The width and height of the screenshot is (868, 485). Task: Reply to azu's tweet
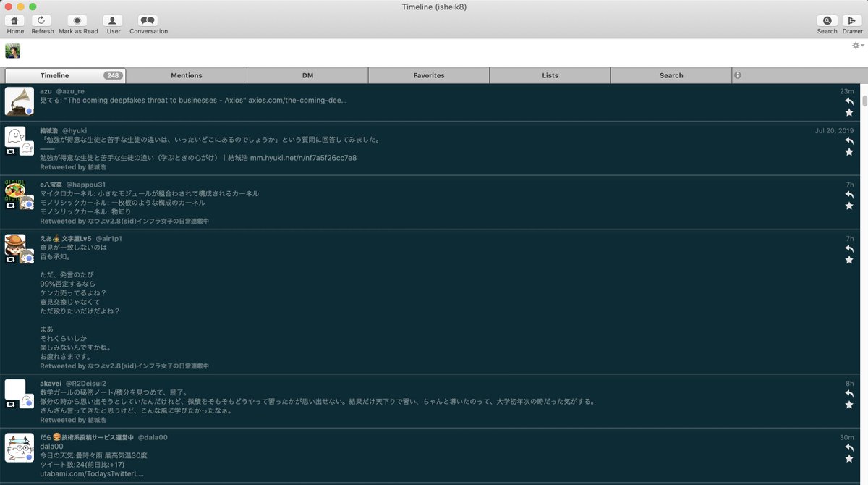pyautogui.click(x=849, y=102)
